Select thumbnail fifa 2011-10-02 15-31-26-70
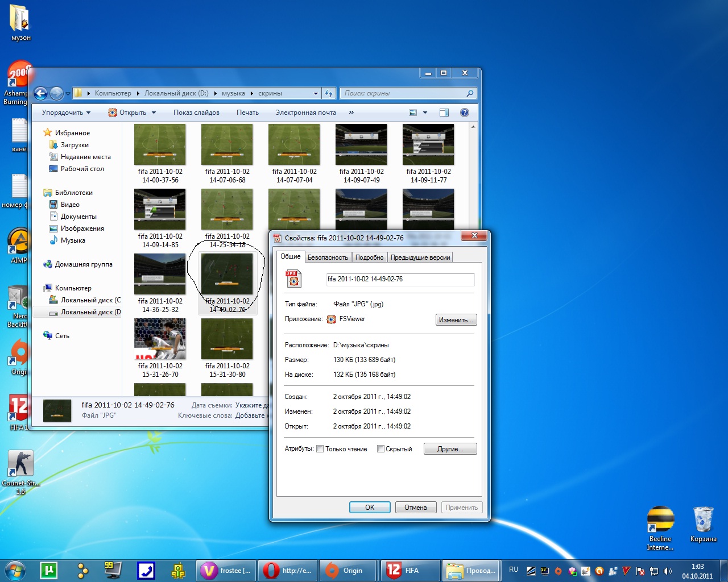Screen dimensions: 728x582 [160, 348]
